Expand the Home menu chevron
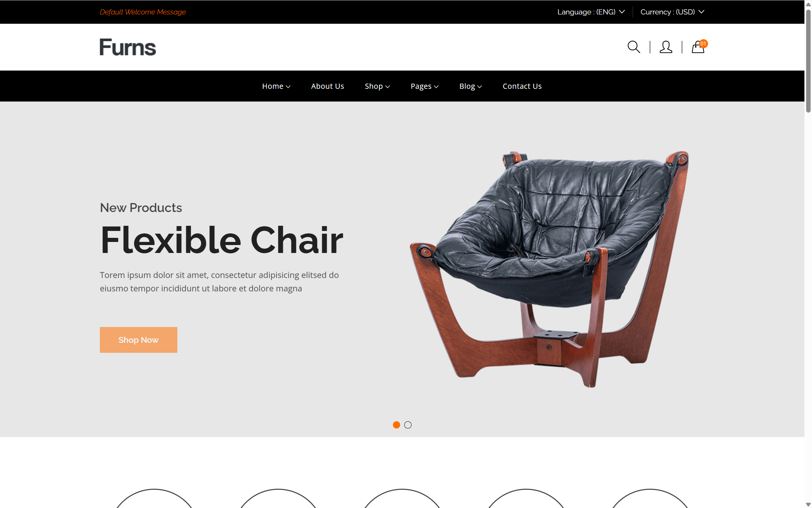Image resolution: width=812 pixels, height=508 pixels. click(x=288, y=87)
